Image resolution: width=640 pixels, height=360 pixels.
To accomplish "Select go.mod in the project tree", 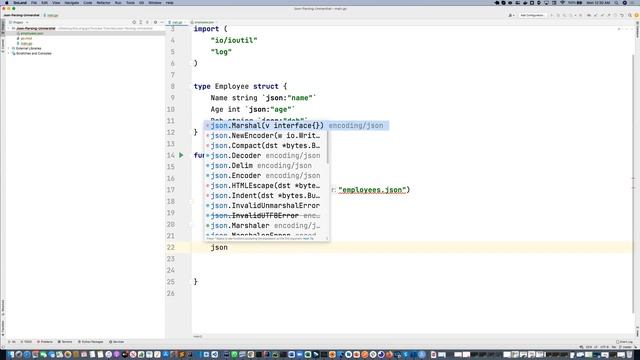I will [x=26, y=38].
